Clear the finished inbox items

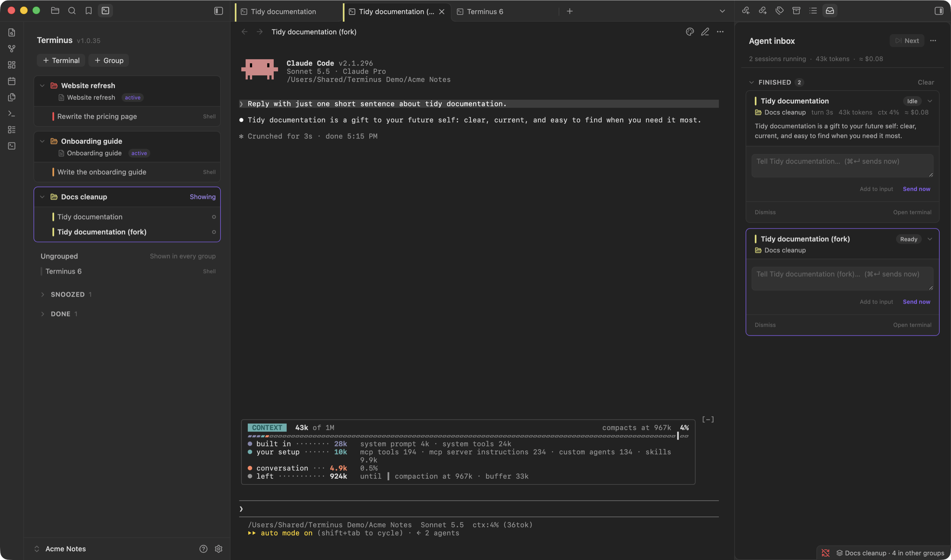click(926, 82)
